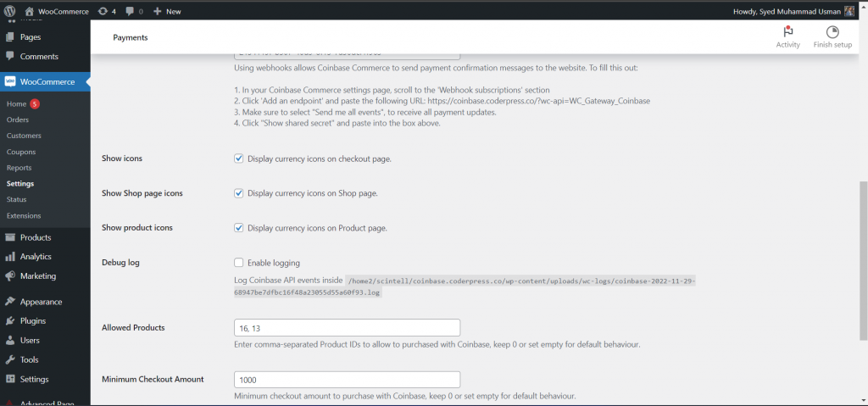Image resolution: width=868 pixels, height=406 pixels.
Task: Expand the Products sidebar menu
Action: pos(35,237)
